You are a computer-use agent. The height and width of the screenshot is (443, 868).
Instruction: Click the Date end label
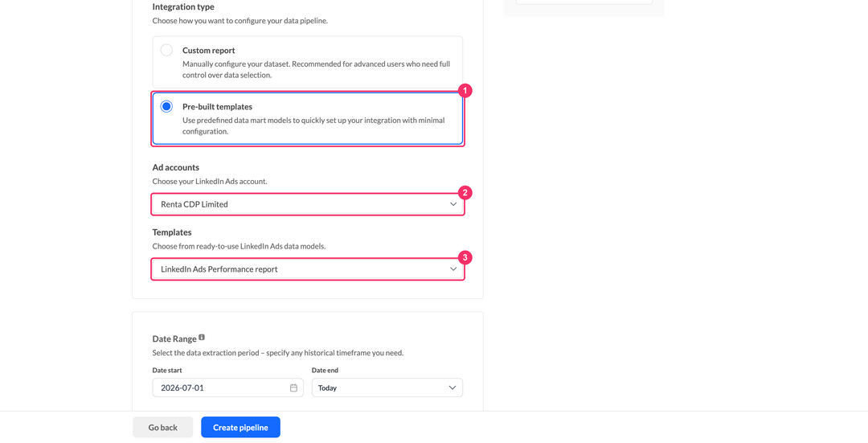325,370
